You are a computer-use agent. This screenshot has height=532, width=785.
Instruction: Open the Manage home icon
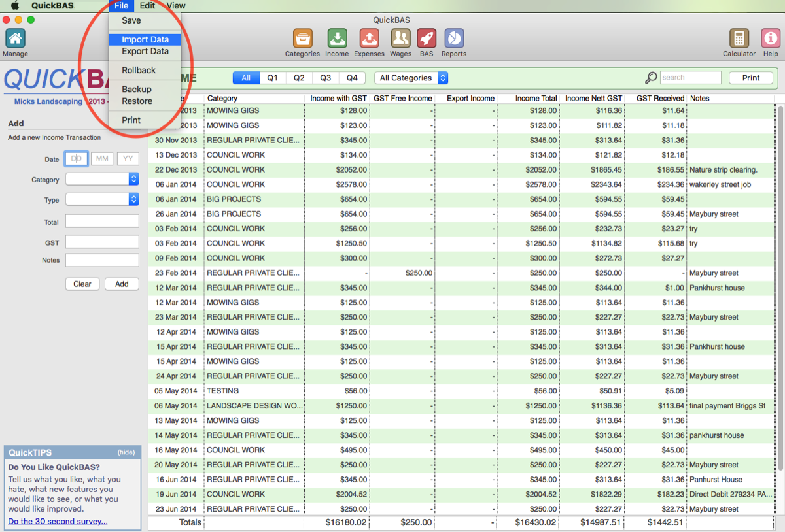pos(15,39)
